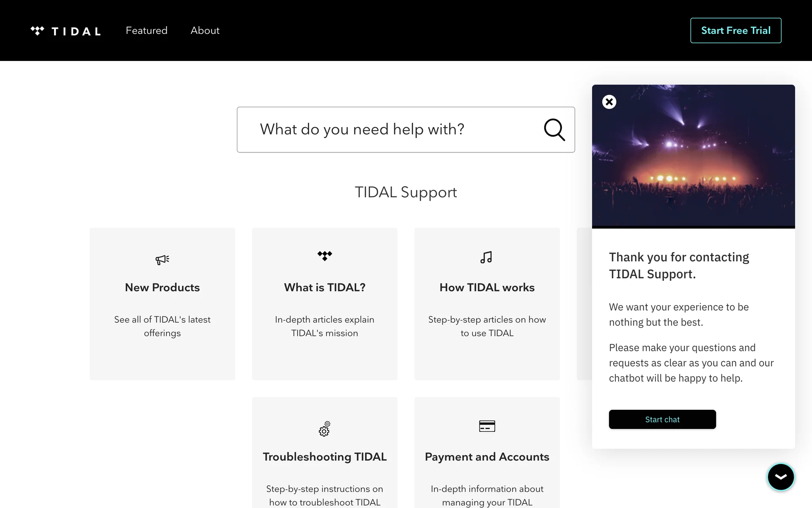Click the TIDAL diamonds card icon

(x=325, y=256)
